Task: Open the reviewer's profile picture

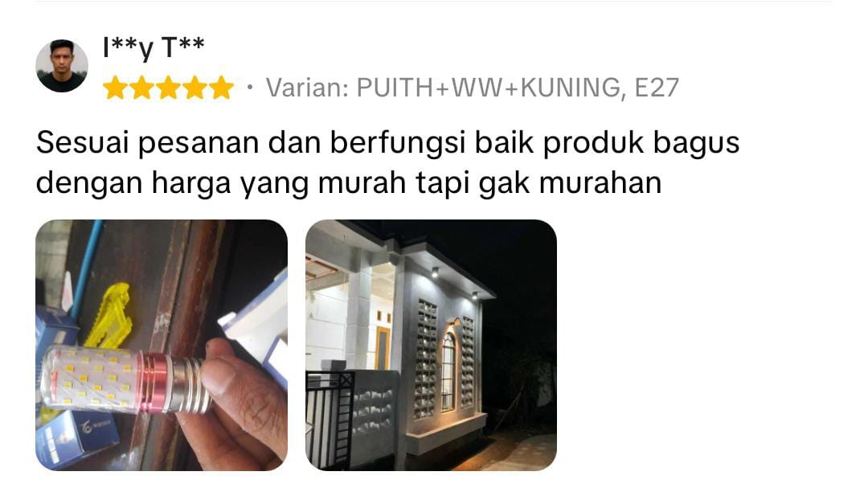Action: tap(61, 66)
